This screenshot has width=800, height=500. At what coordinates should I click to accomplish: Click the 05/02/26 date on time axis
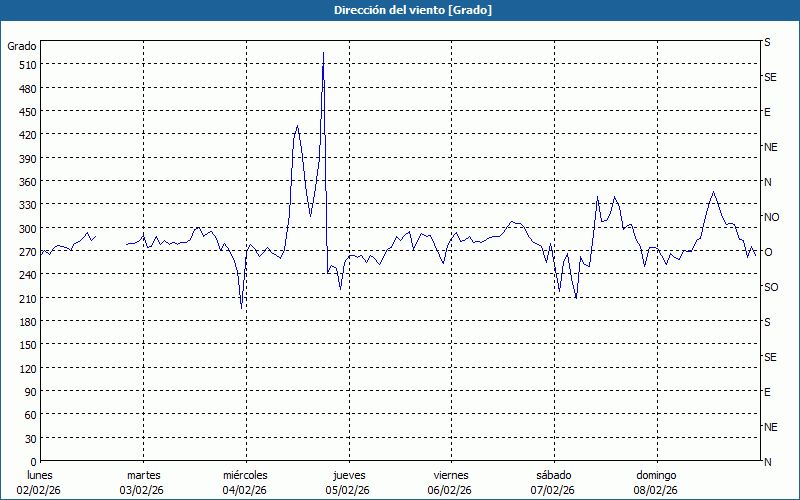point(348,490)
